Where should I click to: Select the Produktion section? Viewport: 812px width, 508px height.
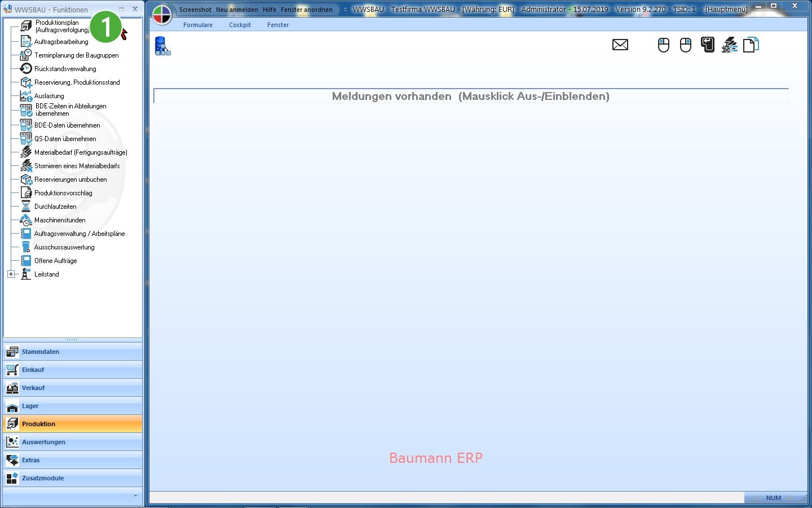[72, 424]
